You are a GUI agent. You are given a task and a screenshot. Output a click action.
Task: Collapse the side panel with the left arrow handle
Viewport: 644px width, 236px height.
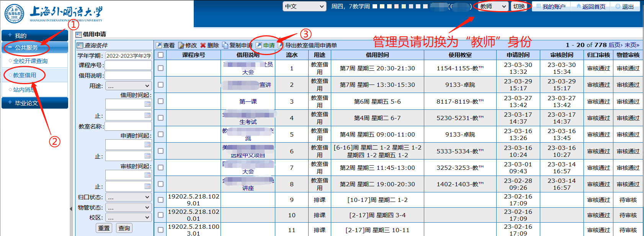(x=71, y=209)
